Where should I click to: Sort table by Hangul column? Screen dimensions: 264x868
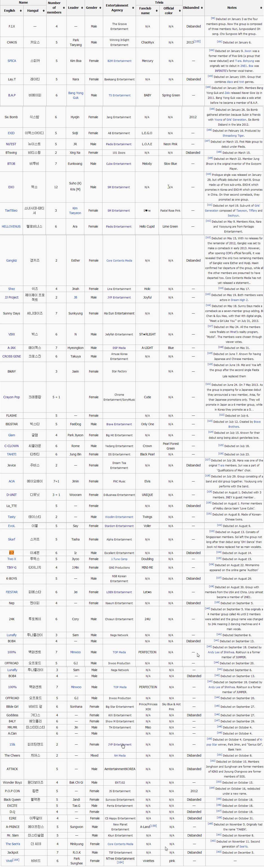pyautogui.click(x=44, y=11)
